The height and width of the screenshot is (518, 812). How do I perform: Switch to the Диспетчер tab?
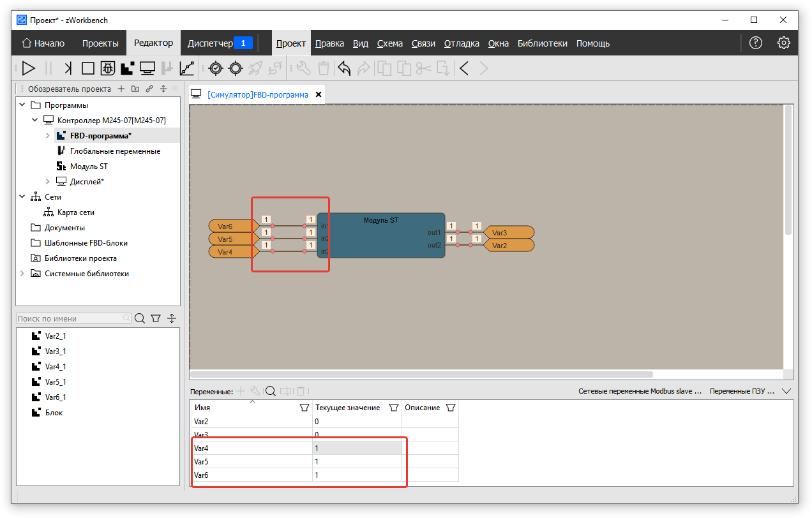point(210,43)
